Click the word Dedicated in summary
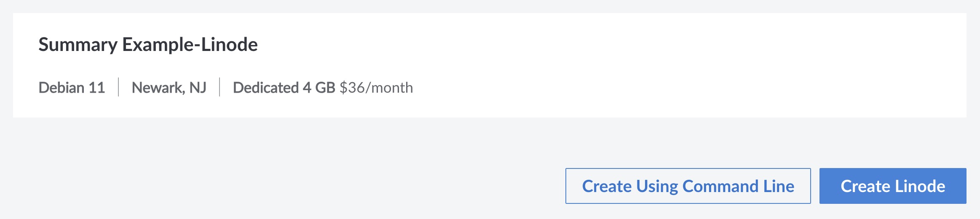 [x=265, y=88]
